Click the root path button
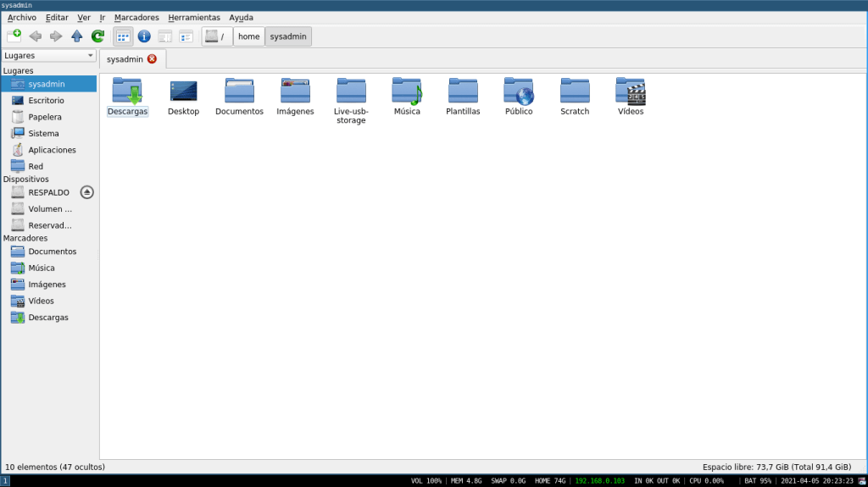 point(217,36)
